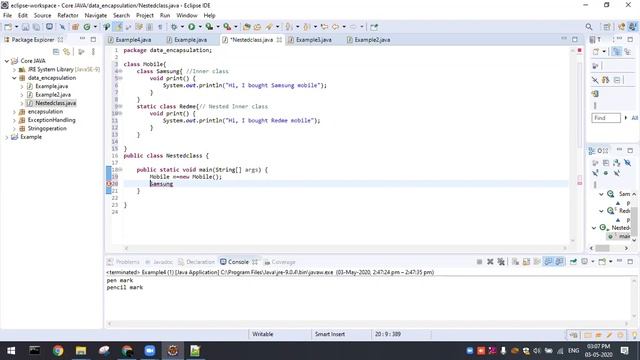The height and width of the screenshot is (360, 640).
Task: Click the Find field in Task List
Action: pyautogui.click(x=606, y=118)
